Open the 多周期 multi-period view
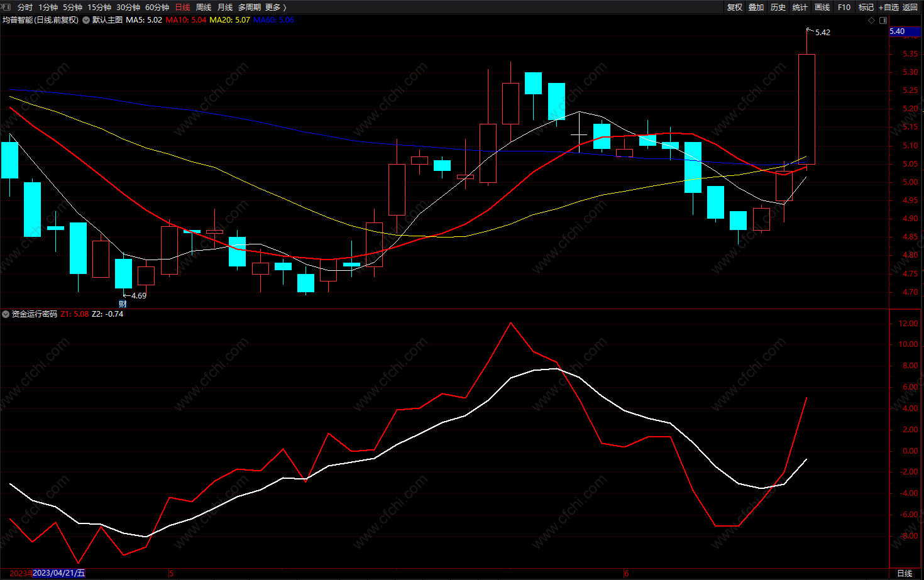This screenshot has height=580, width=924. [x=250, y=8]
